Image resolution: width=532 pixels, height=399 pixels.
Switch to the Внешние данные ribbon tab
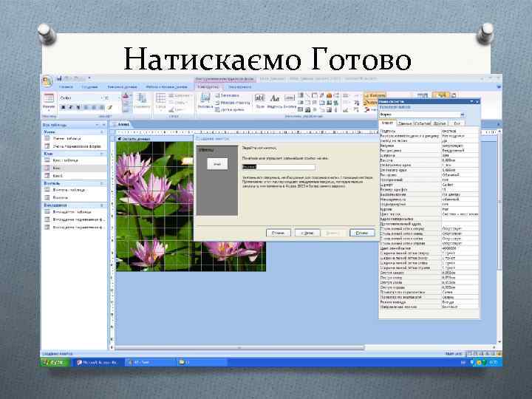point(122,87)
